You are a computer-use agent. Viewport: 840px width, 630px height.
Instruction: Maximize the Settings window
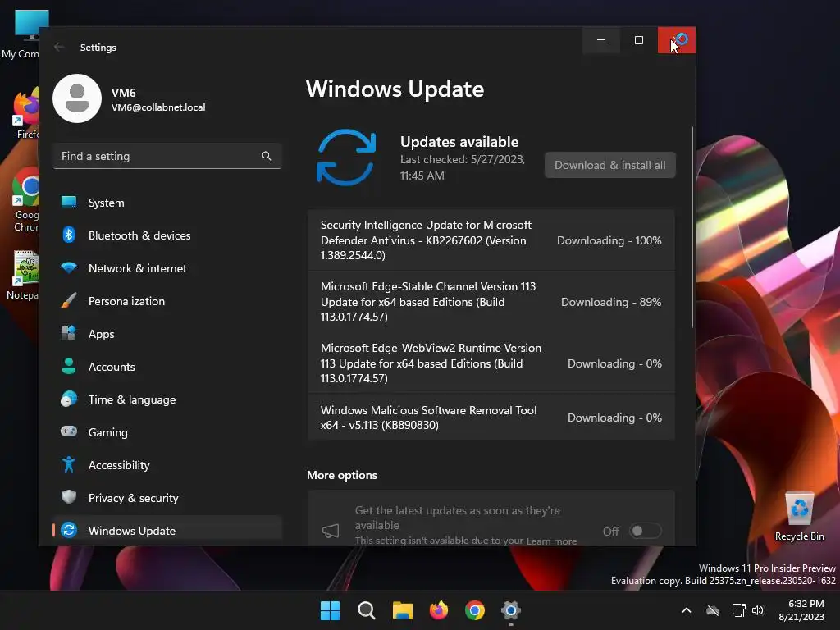638,40
